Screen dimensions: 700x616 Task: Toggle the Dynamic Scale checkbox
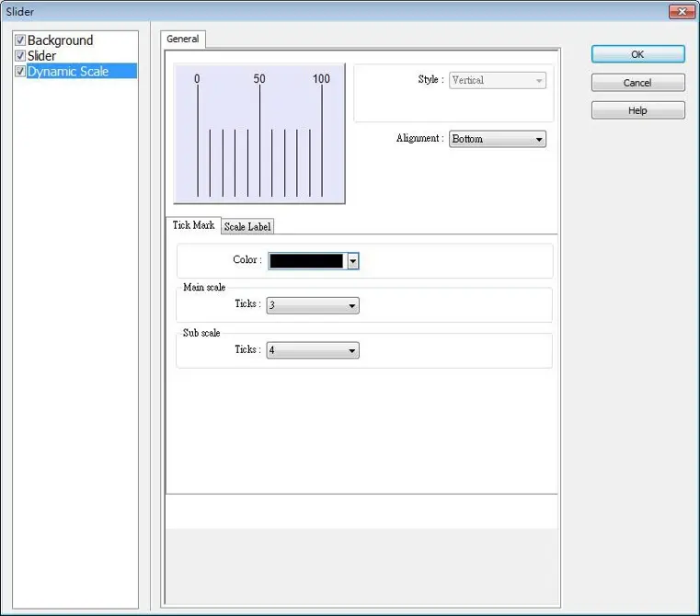click(x=19, y=71)
